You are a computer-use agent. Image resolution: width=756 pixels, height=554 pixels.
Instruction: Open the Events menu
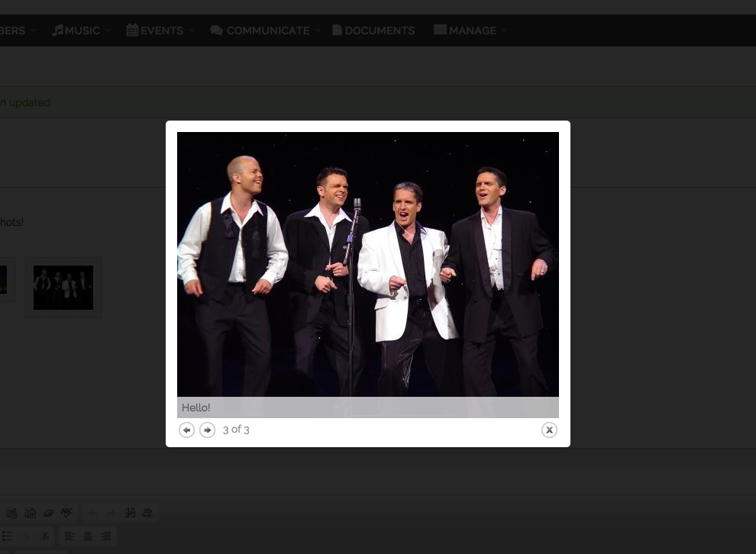(155, 31)
